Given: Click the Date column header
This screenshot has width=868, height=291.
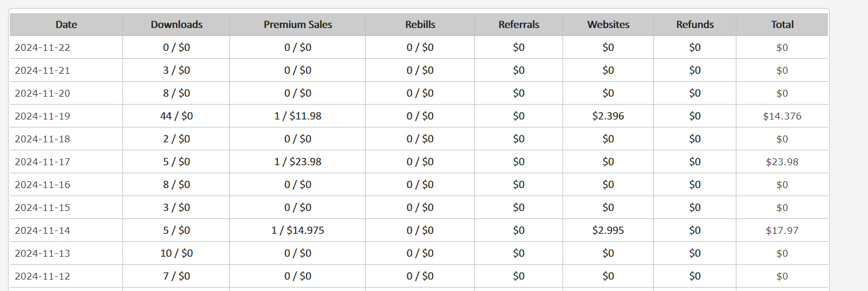Looking at the screenshot, I should coord(66,25).
